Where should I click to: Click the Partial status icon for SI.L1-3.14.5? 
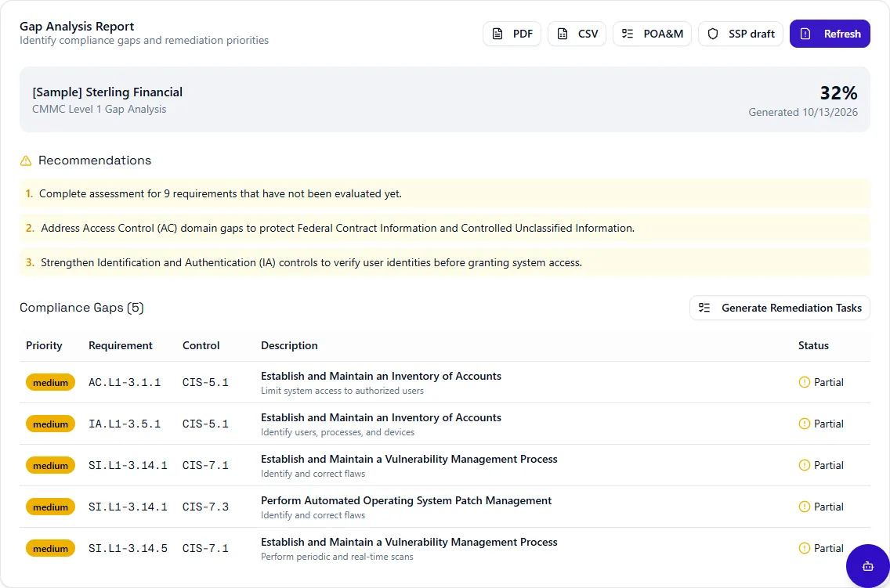tap(804, 548)
